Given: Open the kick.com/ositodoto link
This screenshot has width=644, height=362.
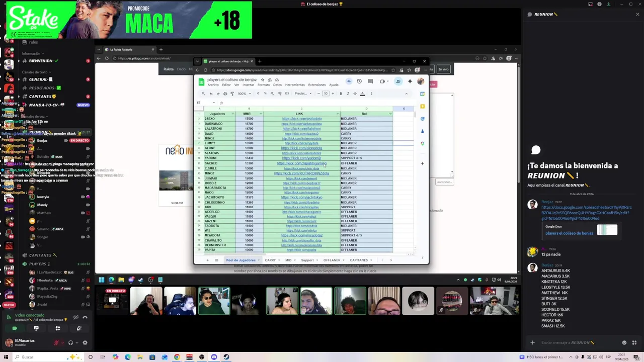Looking at the screenshot, I should [x=301, y=119].
